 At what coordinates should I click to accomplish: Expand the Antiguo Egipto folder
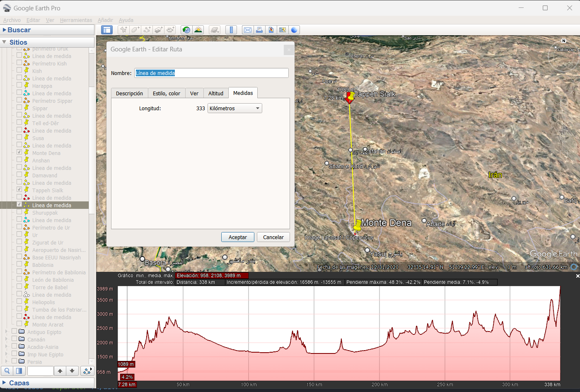click(x=6, y=332)
